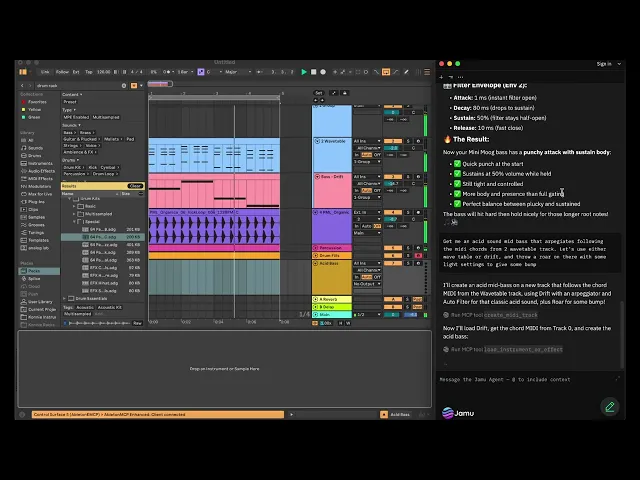
Task: Collapse the Sounds filter group
Action: (x=71, y=125)
